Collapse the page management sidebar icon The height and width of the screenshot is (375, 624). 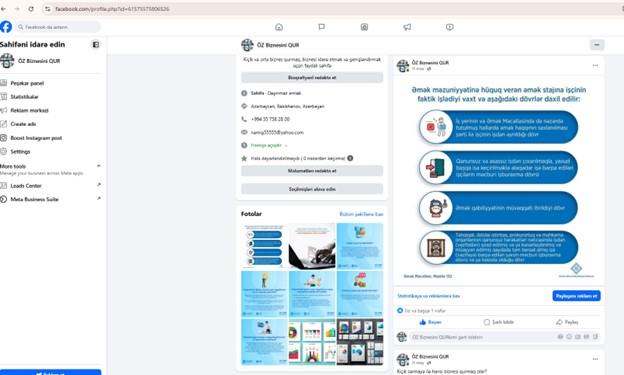96,45
